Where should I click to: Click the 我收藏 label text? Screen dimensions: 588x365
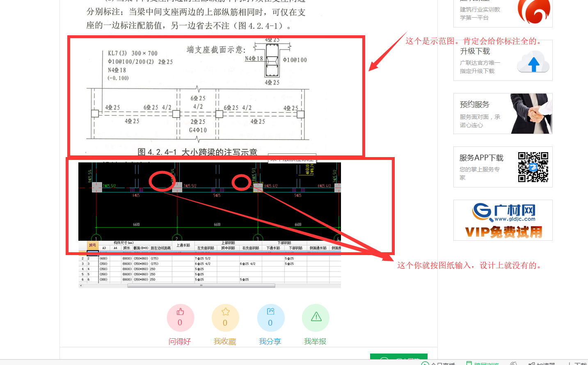coord(225,341)
